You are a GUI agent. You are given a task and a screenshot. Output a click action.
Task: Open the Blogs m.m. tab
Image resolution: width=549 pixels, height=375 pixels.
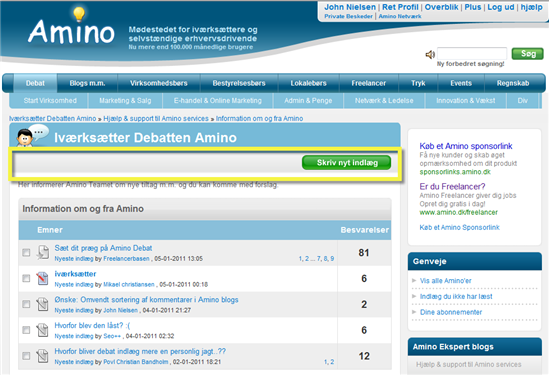[87, 83]
